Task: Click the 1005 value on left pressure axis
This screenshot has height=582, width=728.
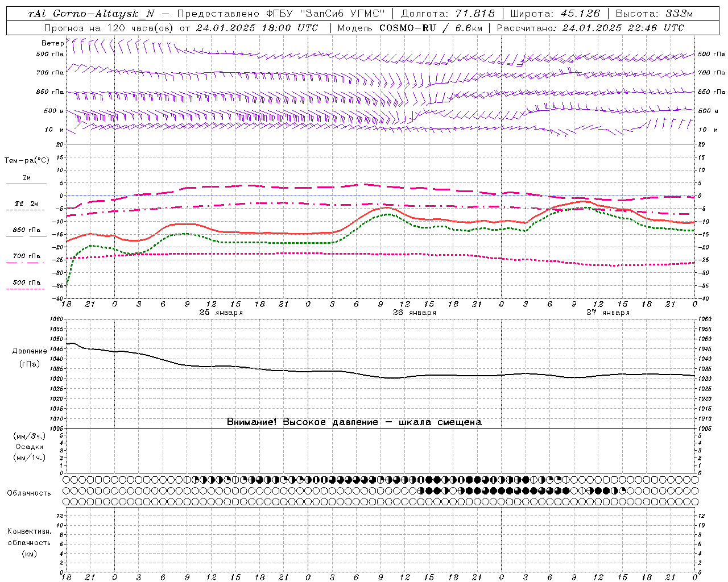Action: (x=57, y=429)
